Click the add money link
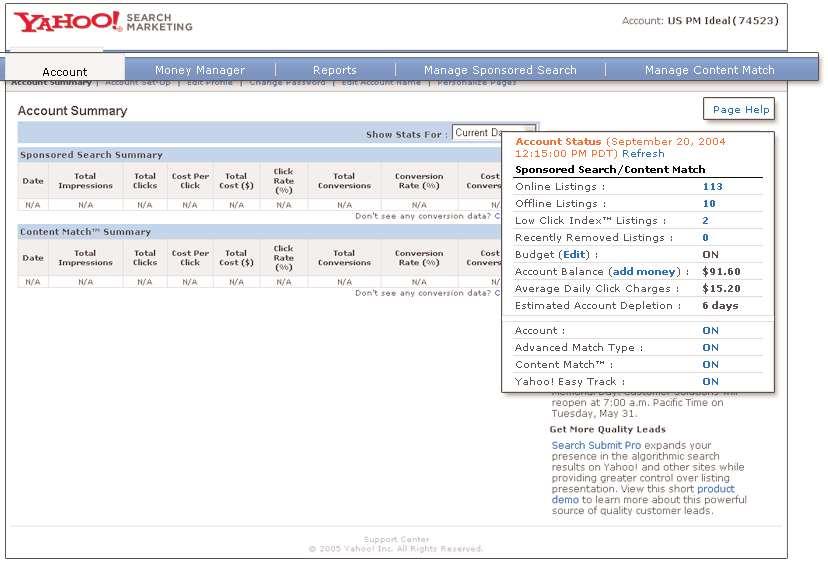 click(x=644, y=272)
